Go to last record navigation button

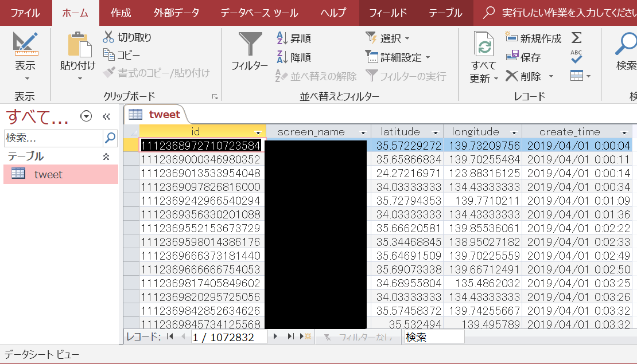coord(290,336)
